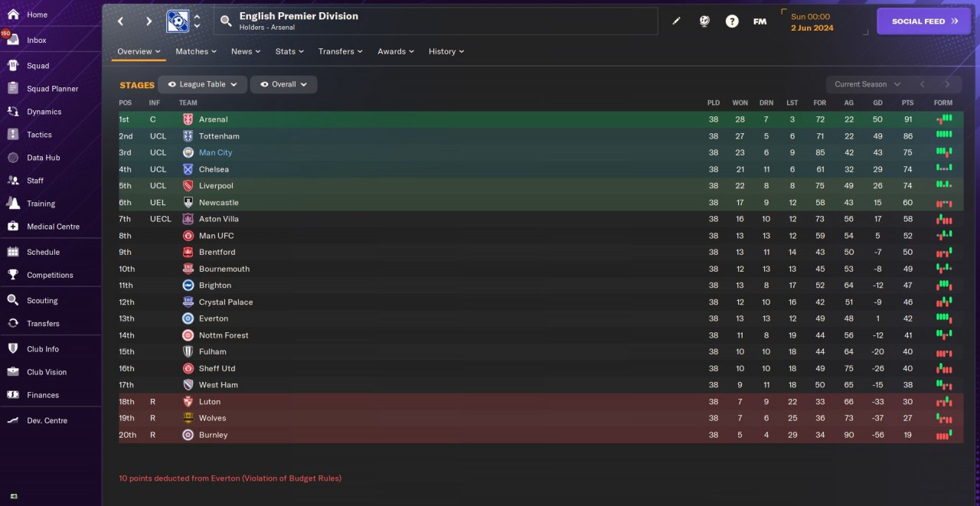980x506 pixels.
Task: Open the Medical Centre section
Action: (52, 227)
